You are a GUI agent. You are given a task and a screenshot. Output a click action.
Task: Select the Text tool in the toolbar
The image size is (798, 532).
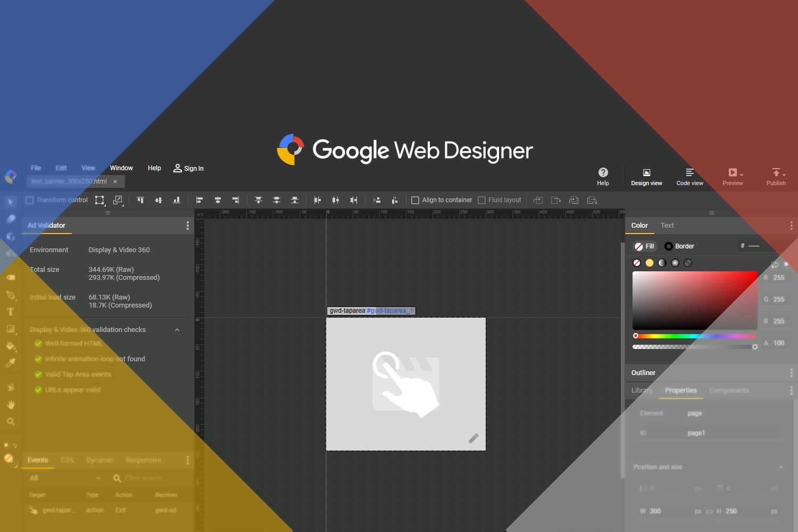[x=11, y=311]
